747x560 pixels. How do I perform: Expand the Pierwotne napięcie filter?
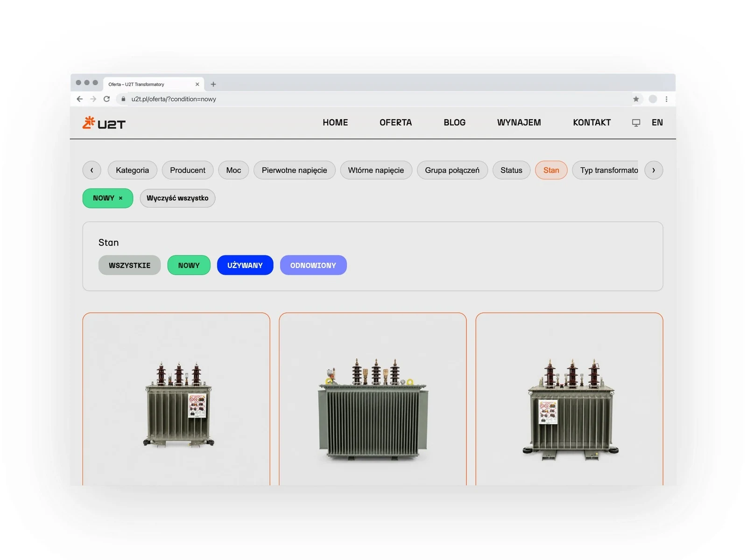click(x=295, y=170)
